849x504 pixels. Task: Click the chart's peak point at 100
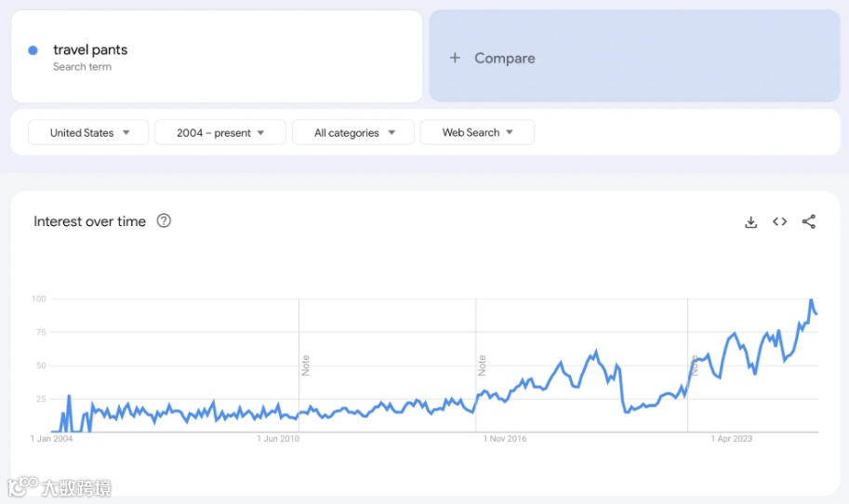click(x=811, y=300)
